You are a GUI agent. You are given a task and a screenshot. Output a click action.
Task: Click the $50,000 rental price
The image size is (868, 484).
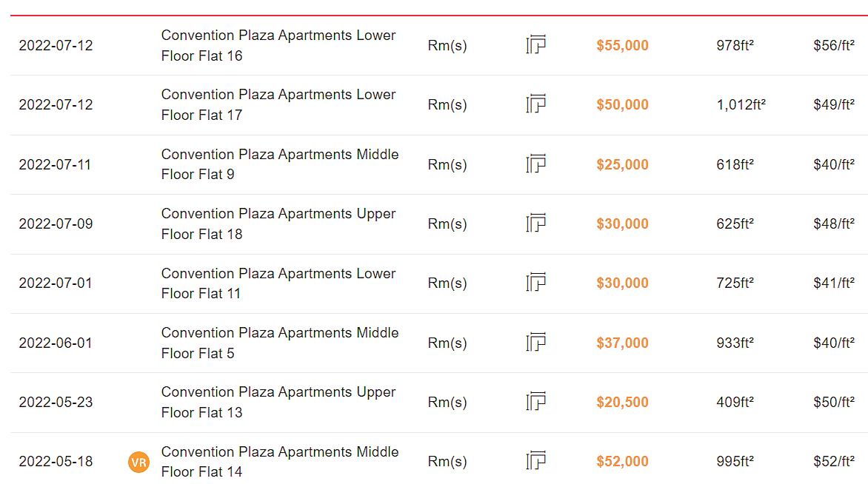pos(622,104)
